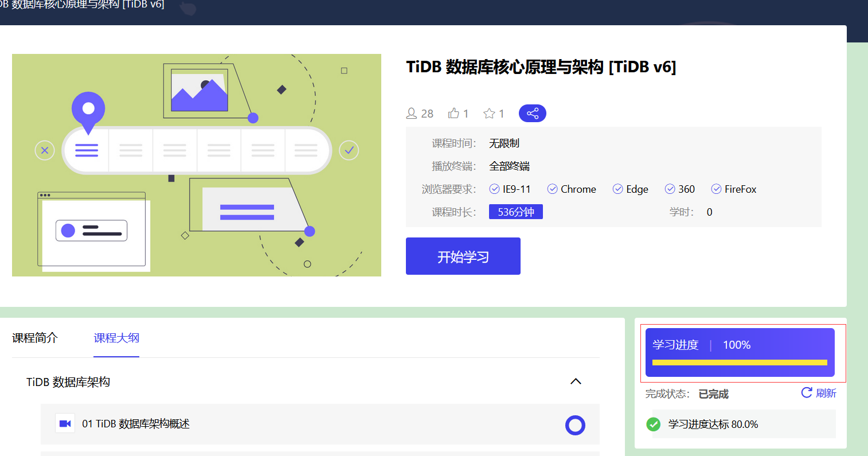Image resolution: width=868 pixels, height=456 pixels.
Task: Click the 课程时间 label
Action: (x=454, y=143)
